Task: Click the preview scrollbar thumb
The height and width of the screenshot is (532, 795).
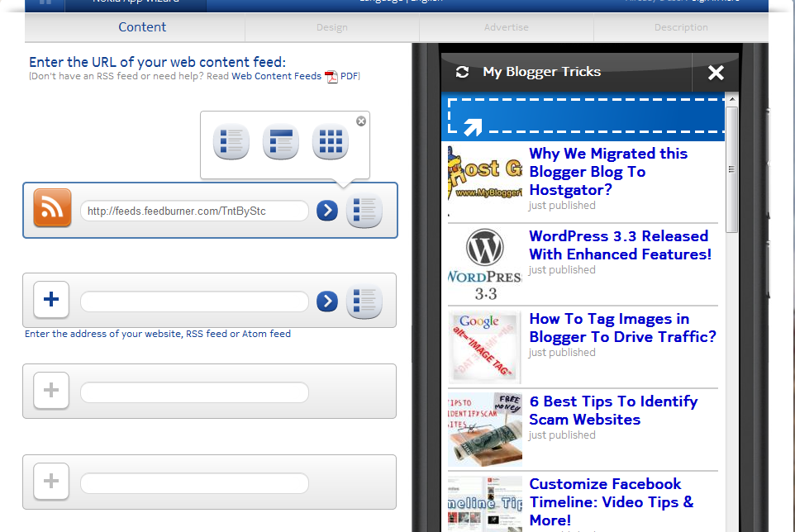Action: point(731,169)
